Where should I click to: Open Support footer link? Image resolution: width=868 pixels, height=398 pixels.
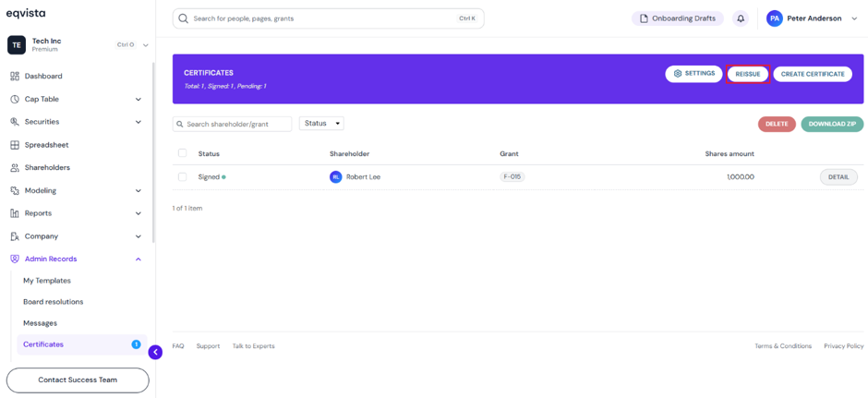[208, 346]
